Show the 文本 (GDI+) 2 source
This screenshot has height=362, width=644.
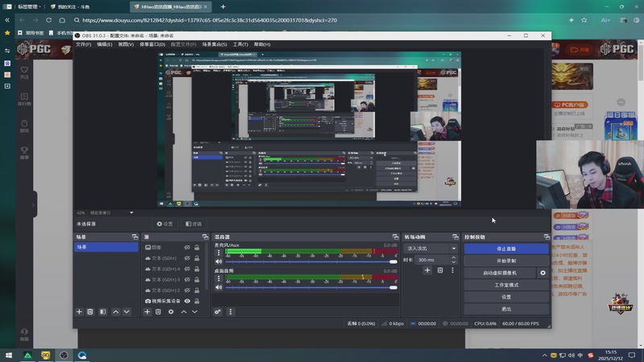tap(188, 290)
